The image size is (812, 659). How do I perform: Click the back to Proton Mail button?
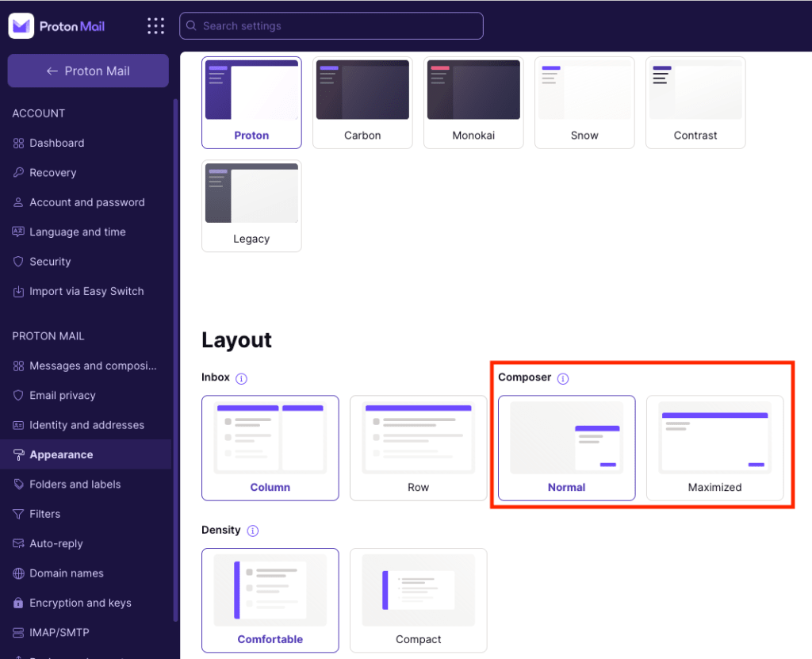(x=87, y=71)
